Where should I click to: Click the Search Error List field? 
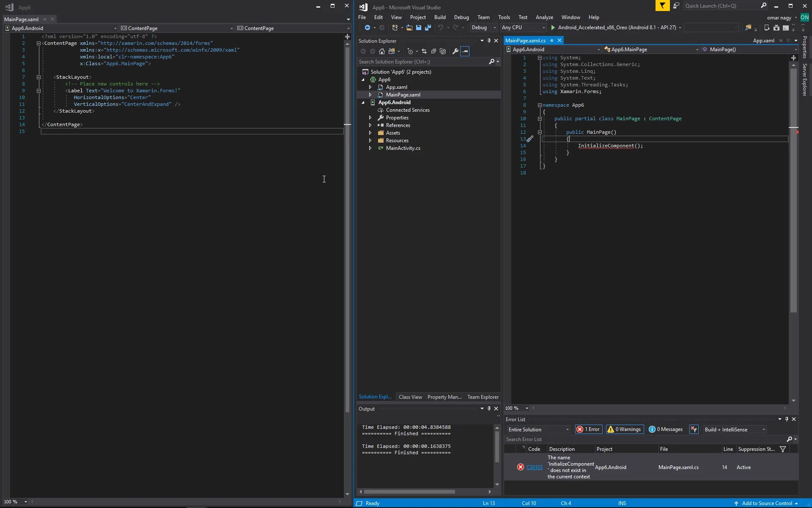click(645, 439)
